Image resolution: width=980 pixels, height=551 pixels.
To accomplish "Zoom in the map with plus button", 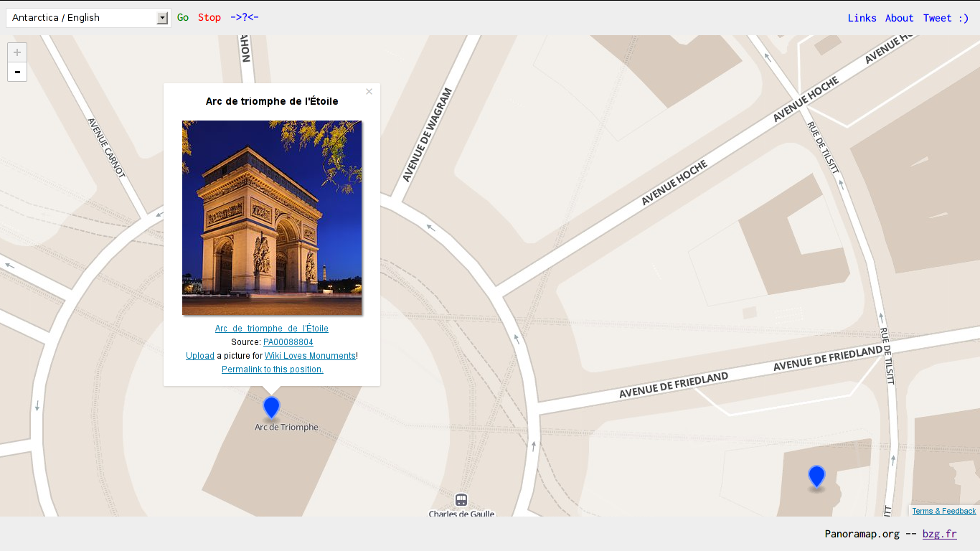I will click(17, 52).
